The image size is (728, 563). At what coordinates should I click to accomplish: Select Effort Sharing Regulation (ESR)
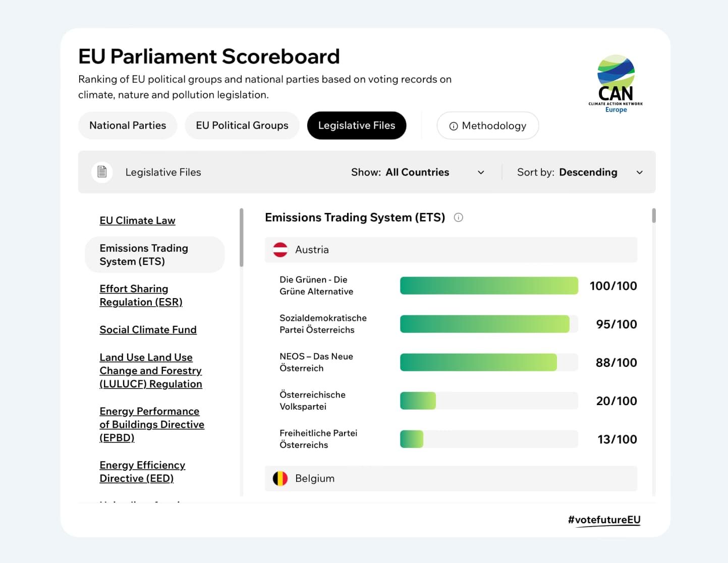click(x=141, y=295)
